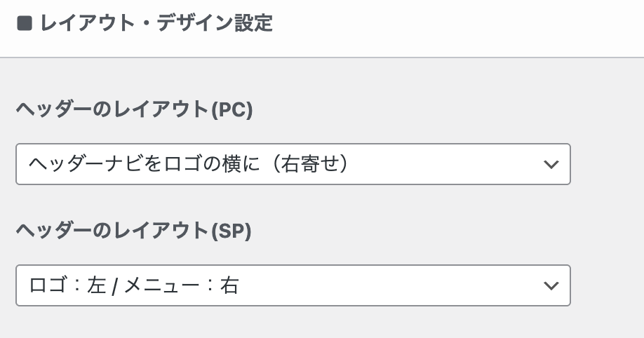Click the word 左 in the SP dropdown
Screen dimensions: 644x338
pos(96,285)
